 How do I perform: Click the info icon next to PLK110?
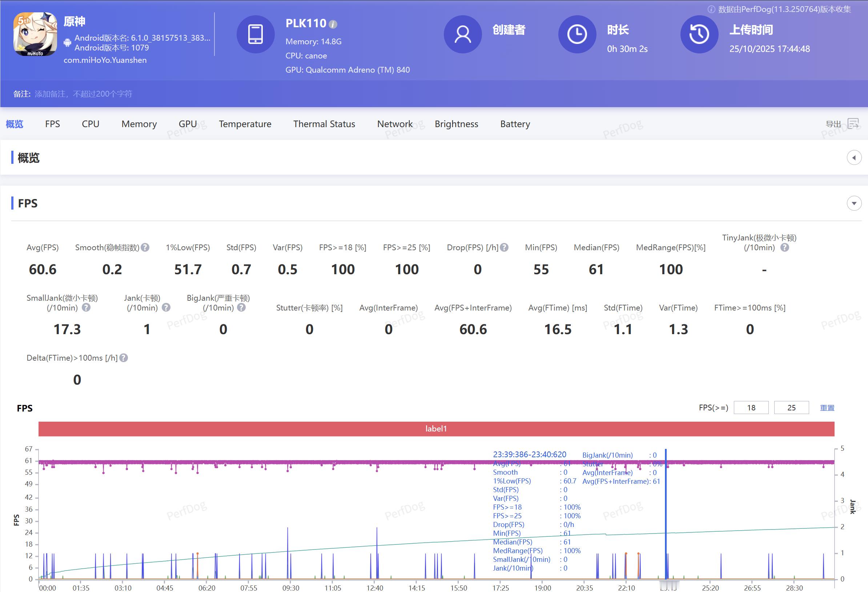coord(333,24)
